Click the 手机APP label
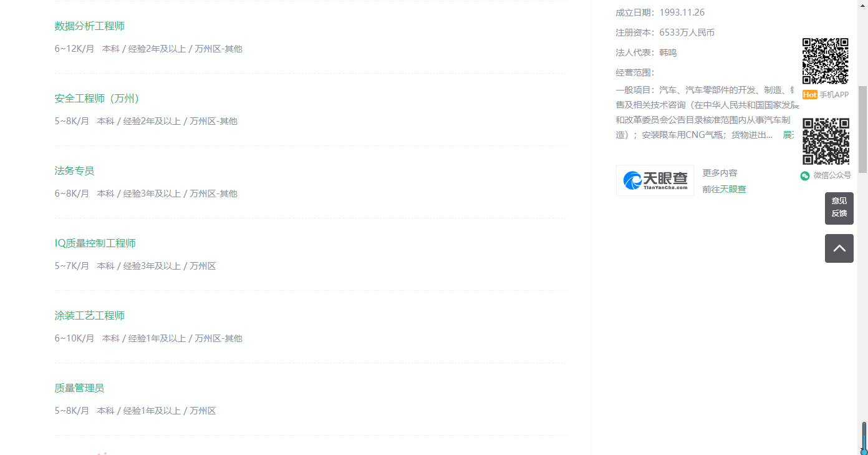868x455 pixels. [834, 95]
